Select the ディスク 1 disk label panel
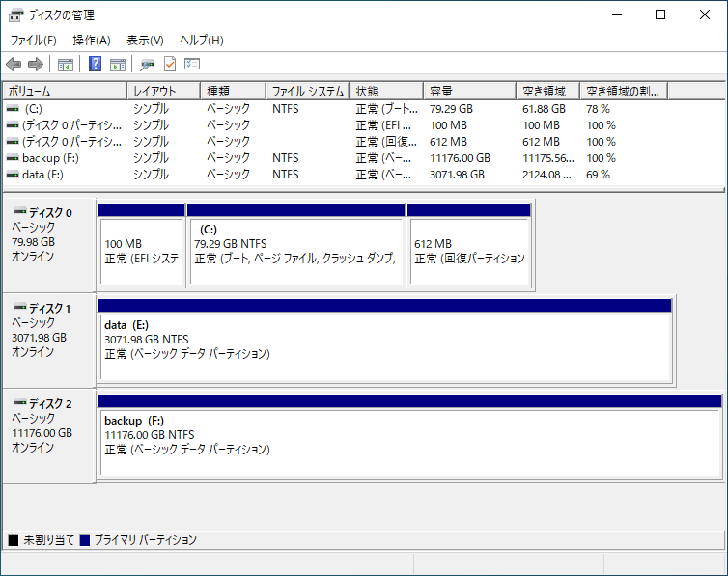The height and width of the screenshot is (576, 728). [x=49, y=342]
